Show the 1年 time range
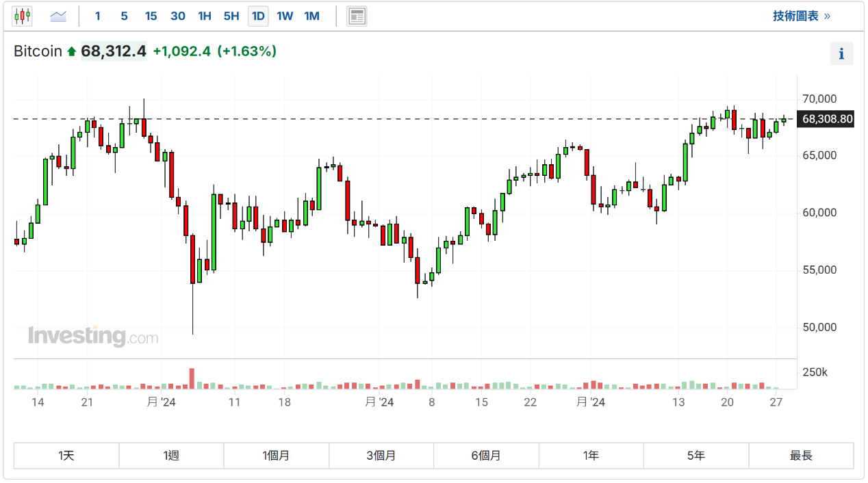This screenshot has height=483, width=868. pyautogui.click(x=591, y=456)
